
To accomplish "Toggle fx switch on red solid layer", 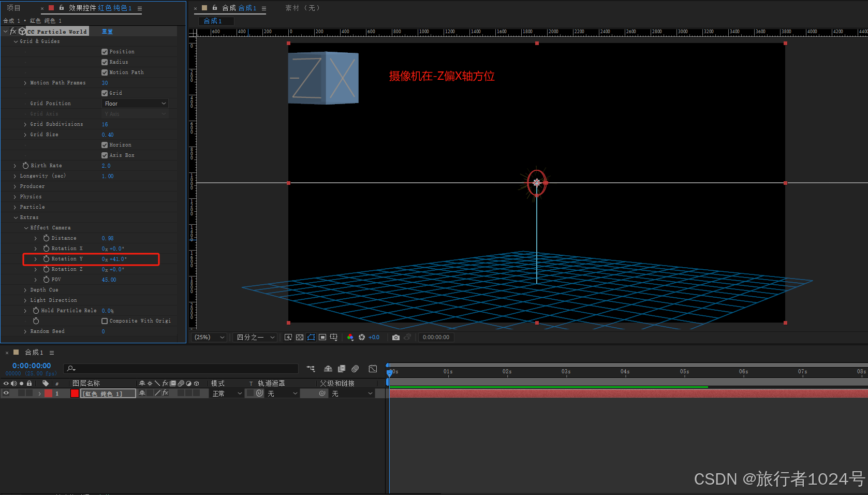I will [166, 393].
